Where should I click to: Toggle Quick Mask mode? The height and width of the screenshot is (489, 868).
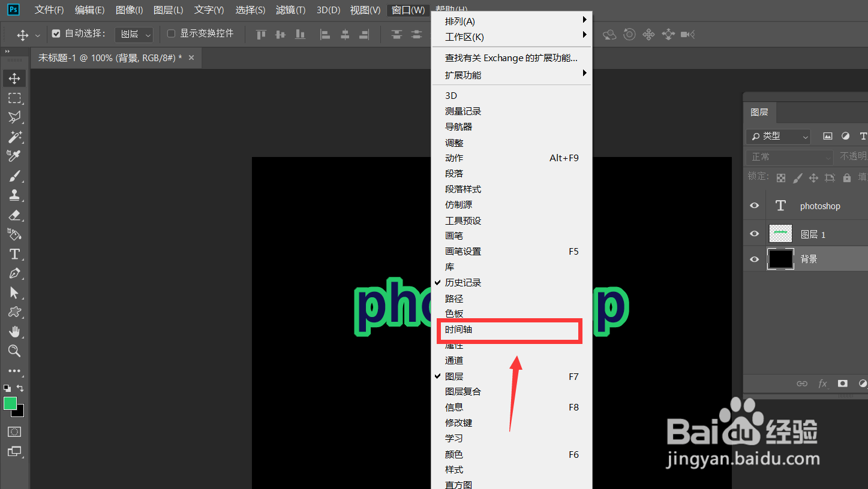click(14, 431)
